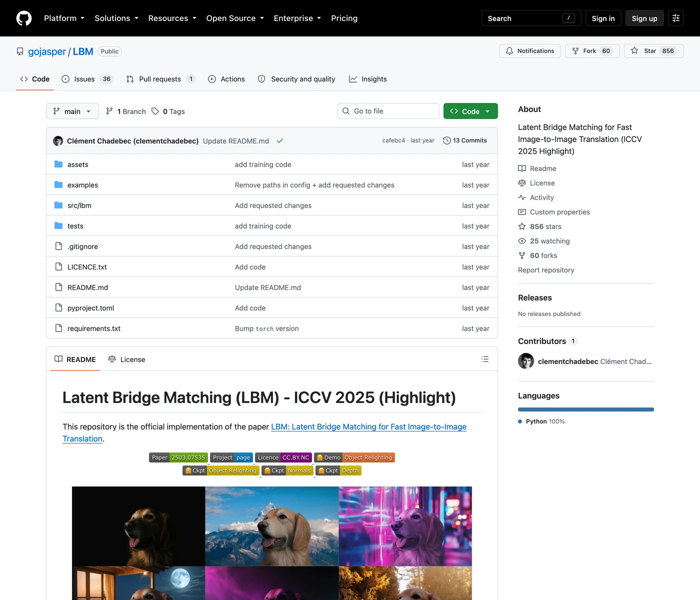700x600 pixels.
Task: Click the Readme book icon in About
Action: coord(522,168)
